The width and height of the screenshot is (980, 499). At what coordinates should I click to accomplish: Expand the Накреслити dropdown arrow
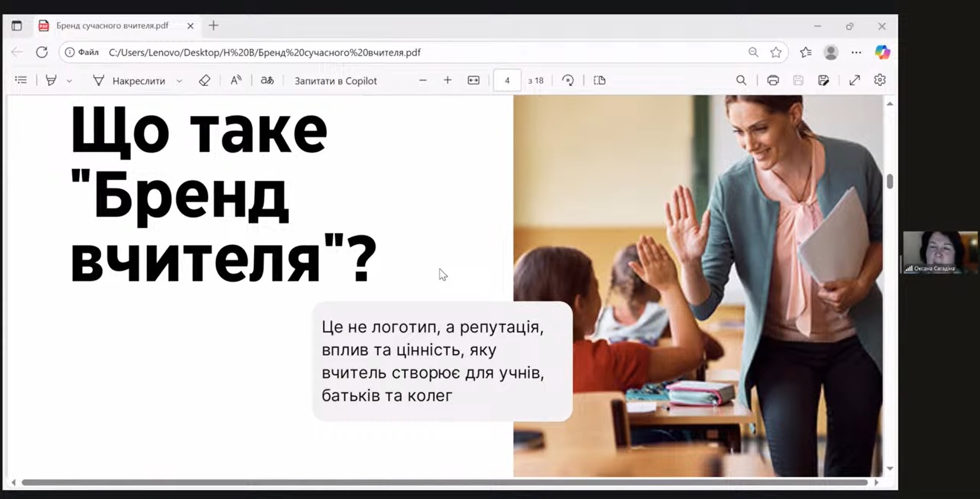[179, 81]
